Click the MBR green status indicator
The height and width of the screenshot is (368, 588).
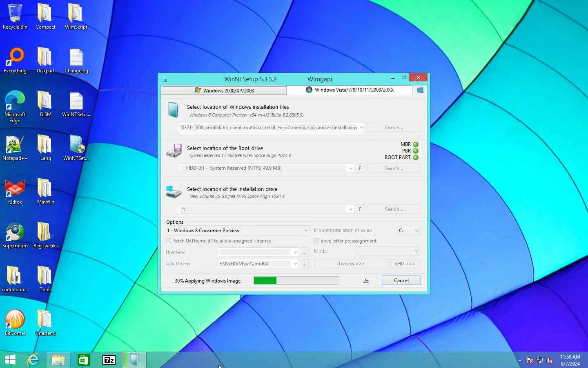(x=416, y=144)
